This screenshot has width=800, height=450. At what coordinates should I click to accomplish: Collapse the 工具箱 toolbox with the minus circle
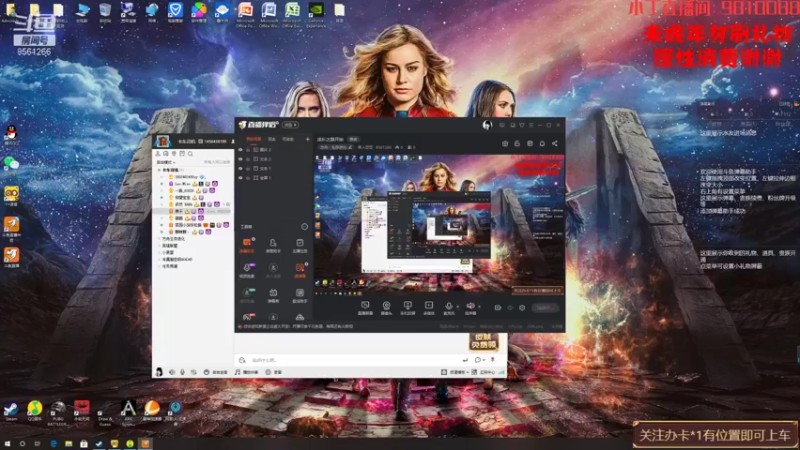coord(305,227)
